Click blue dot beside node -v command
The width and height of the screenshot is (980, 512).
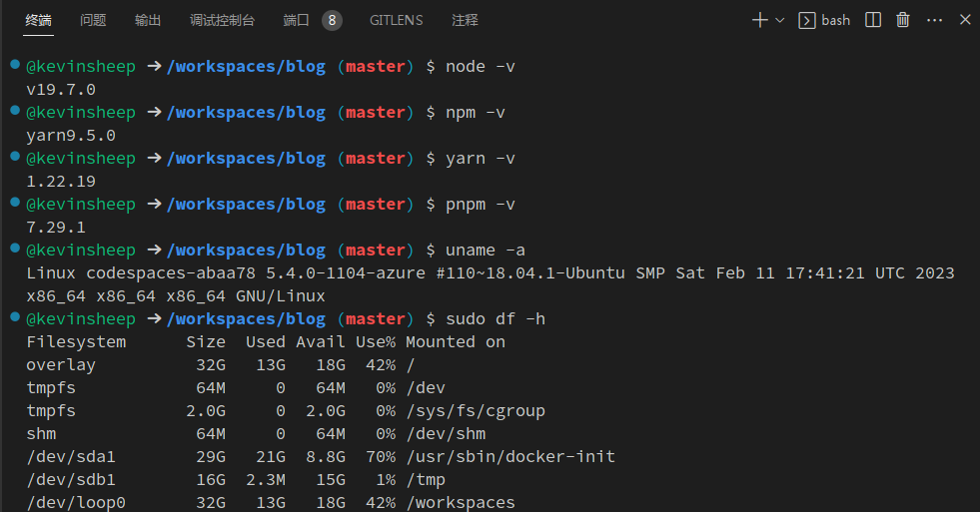click(14, 65)
